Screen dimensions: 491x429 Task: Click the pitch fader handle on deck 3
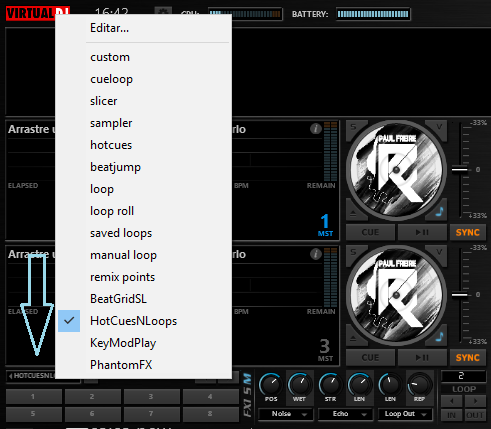[x=460, y=295]
